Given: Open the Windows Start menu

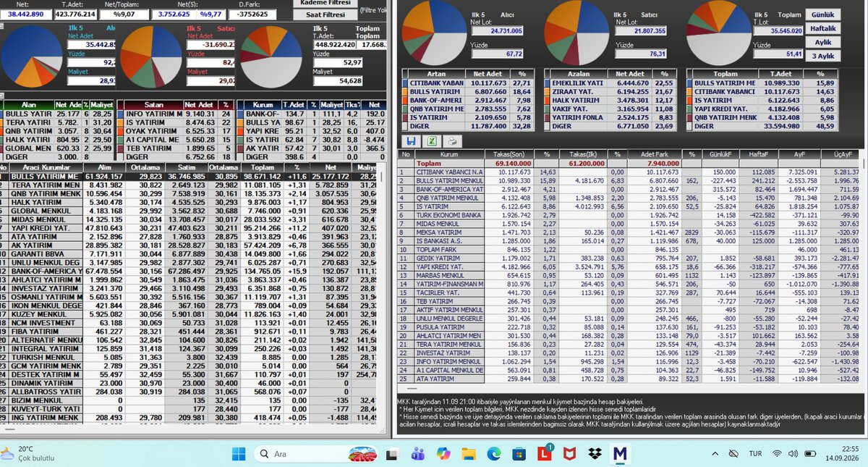Looking at the screenshot, I should pyautogui.click(x=239, y=454).
